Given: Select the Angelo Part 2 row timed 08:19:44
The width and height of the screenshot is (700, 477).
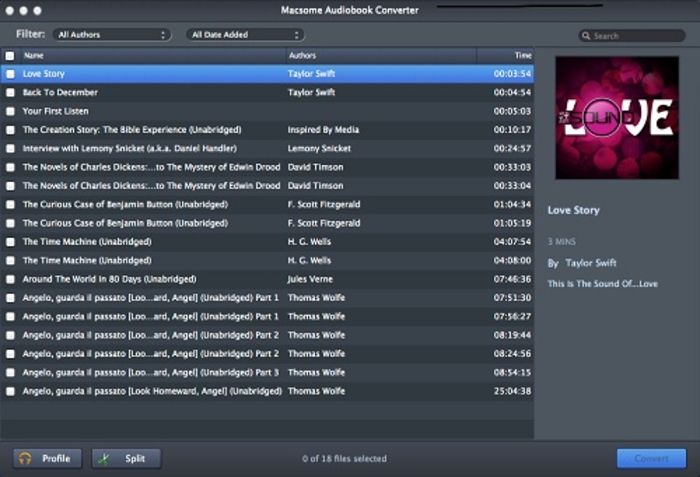Looking at the screenshot, I should 267,335.
